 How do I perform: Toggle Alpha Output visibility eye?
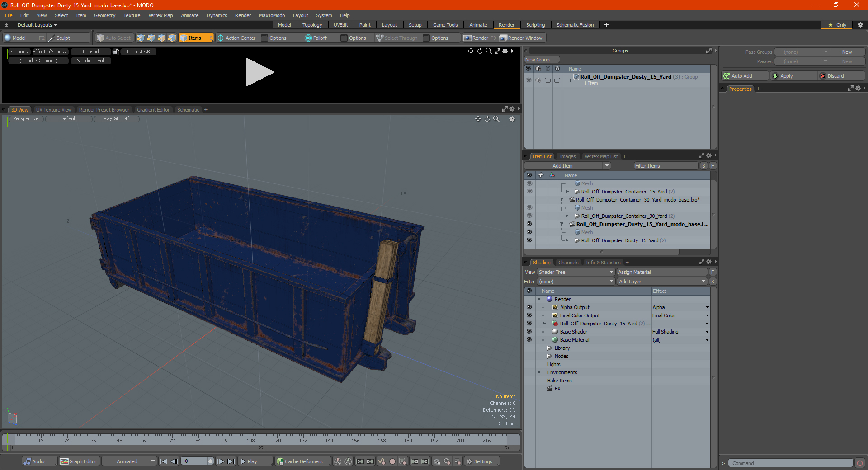pos(529,307)
